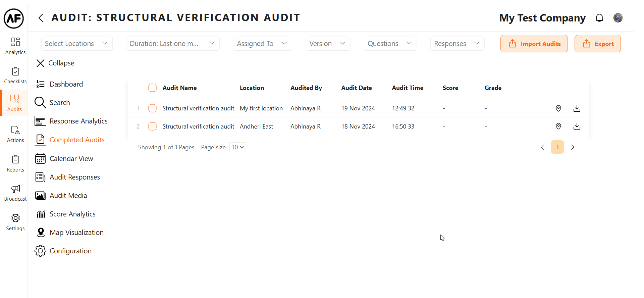
Task: Collapse the audit side menu
Action: 55,63
